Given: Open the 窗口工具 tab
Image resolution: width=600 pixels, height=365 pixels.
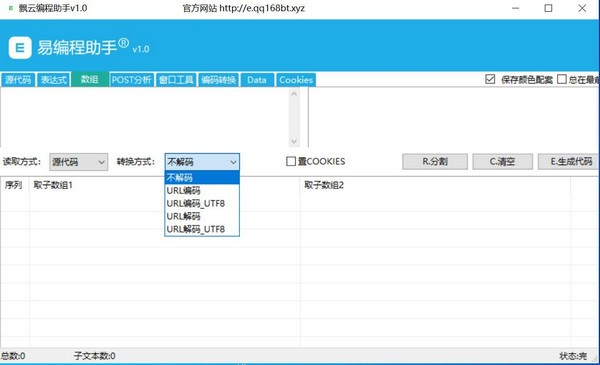Looking at the screenshot, I should pos(176,80).
